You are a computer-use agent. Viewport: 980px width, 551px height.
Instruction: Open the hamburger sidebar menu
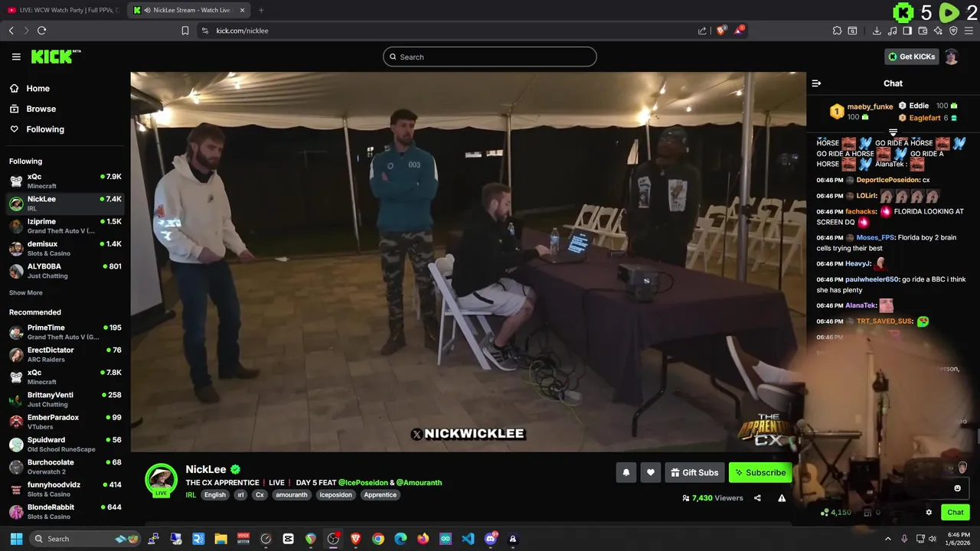16,57
